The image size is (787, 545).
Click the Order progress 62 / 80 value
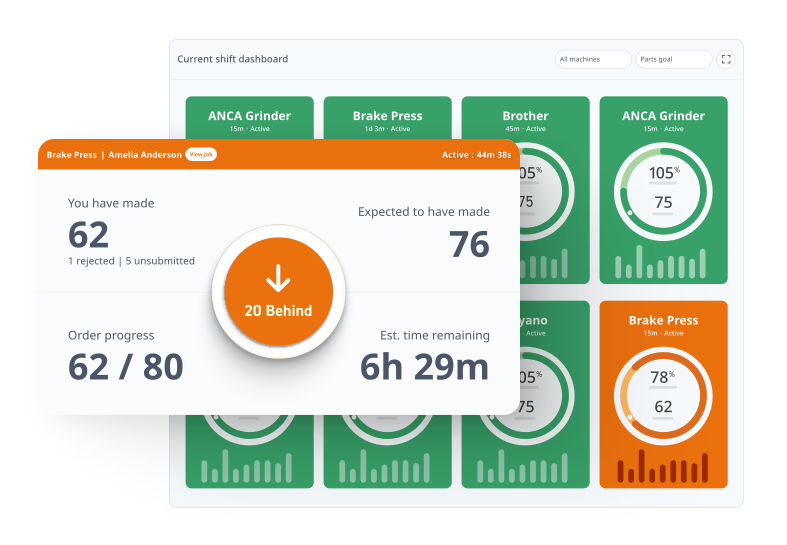[126, 367]
